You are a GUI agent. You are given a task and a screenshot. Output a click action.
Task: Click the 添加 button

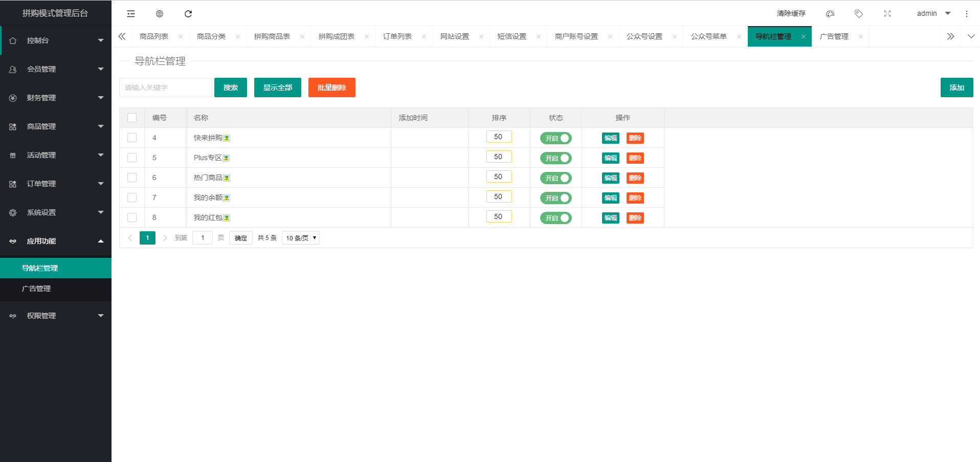956,87
